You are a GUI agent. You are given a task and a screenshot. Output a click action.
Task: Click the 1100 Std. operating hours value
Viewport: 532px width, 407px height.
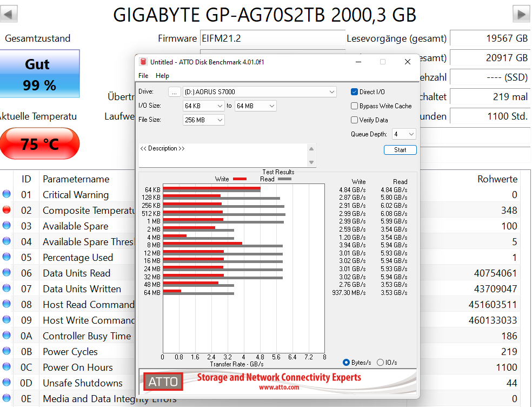[x=490, y=116]
